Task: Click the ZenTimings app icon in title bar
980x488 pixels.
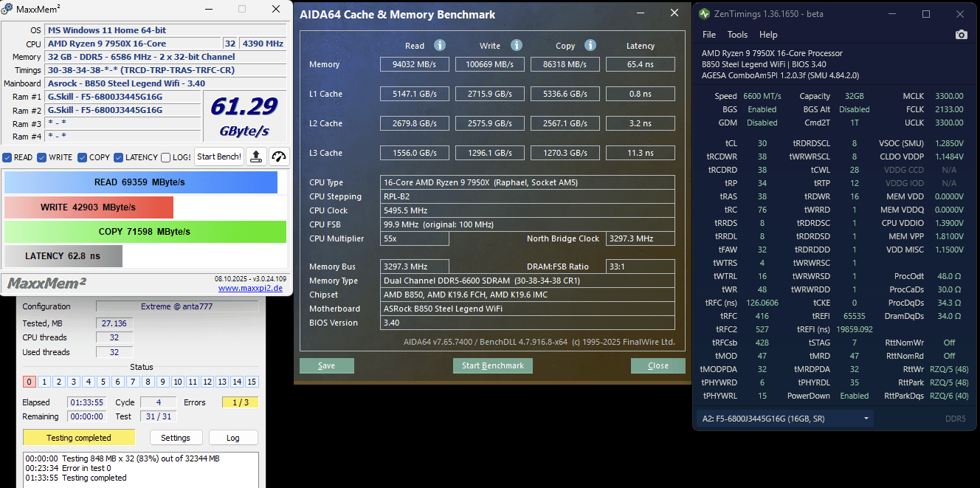Action: pos(704,14)
